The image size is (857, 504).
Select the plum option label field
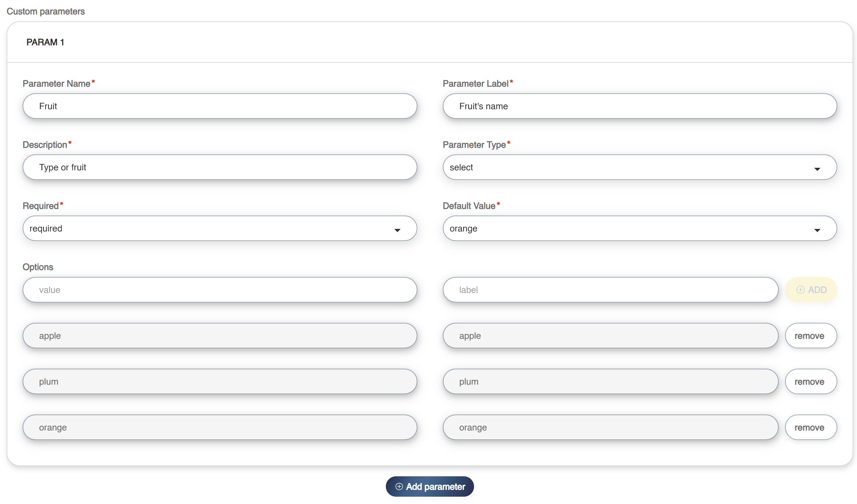click(610, 381)
